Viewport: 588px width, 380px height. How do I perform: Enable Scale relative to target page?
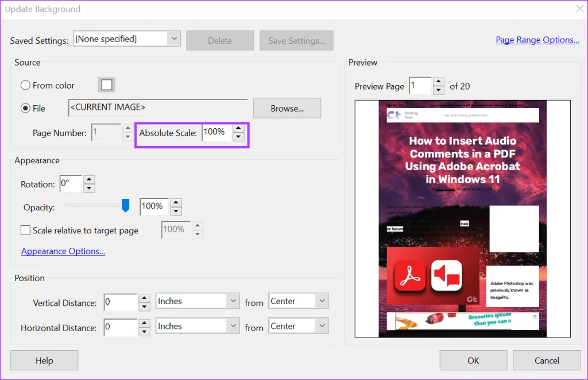26,230
